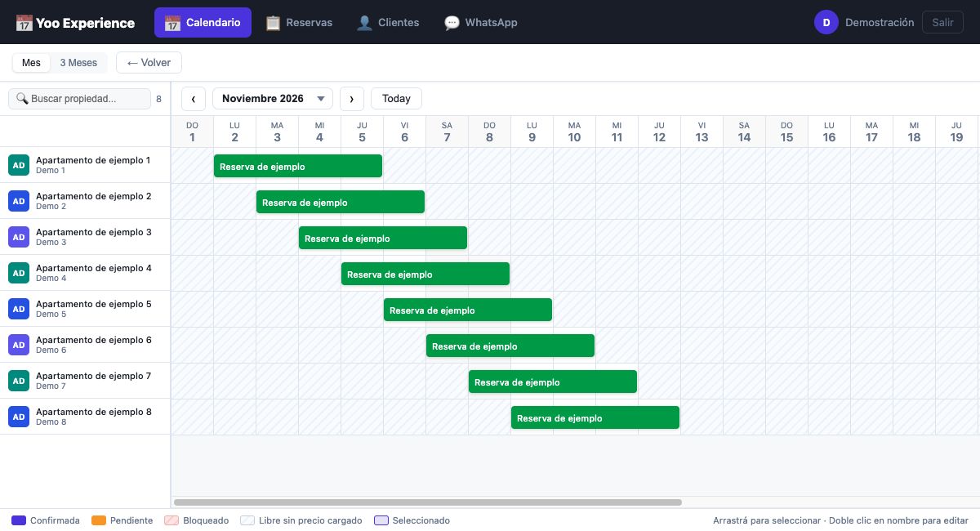This screenshot has height=531, width=980.
Task: Click the VI 13 day header
Action: click(702, 132)
